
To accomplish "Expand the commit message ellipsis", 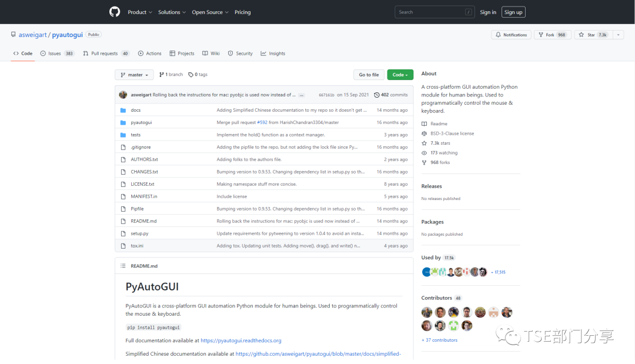I will (301, 95).
